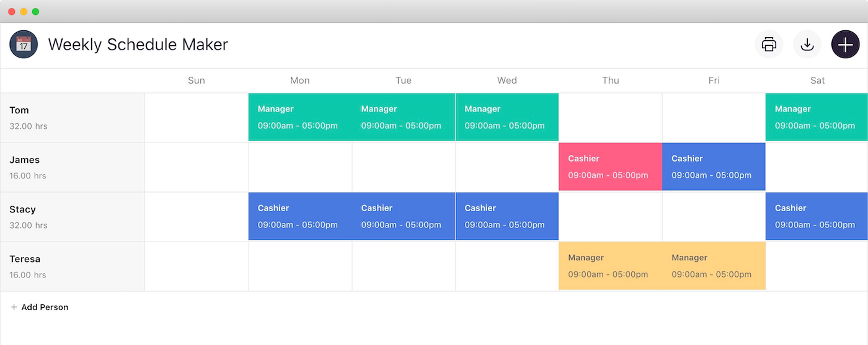Image resolution: width=868 pixels, height=345 pixels.
Task: Click the plus icon beside Add Person
Action: (x=14, y=307)
